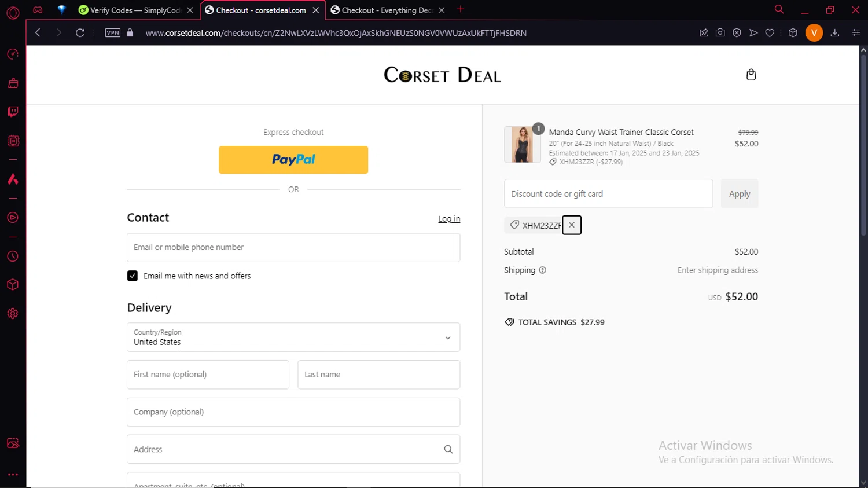The width and height of the screenshot is (868, 488).
Task: Add page to bookmarks heart icon
Action: [x=770, y=33]
